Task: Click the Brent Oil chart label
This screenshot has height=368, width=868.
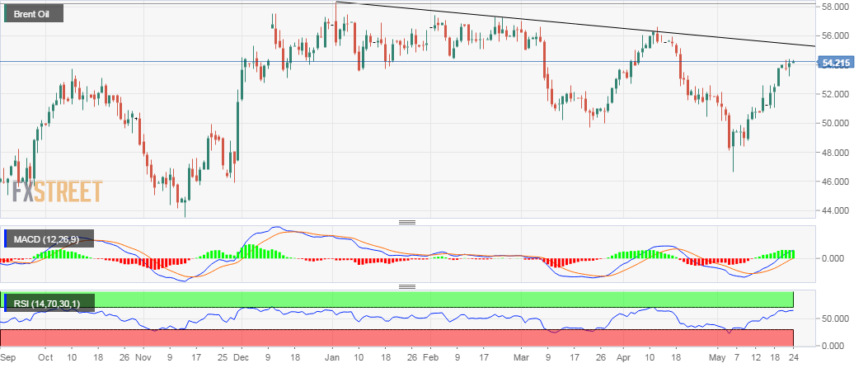Action: pos(33,13)
